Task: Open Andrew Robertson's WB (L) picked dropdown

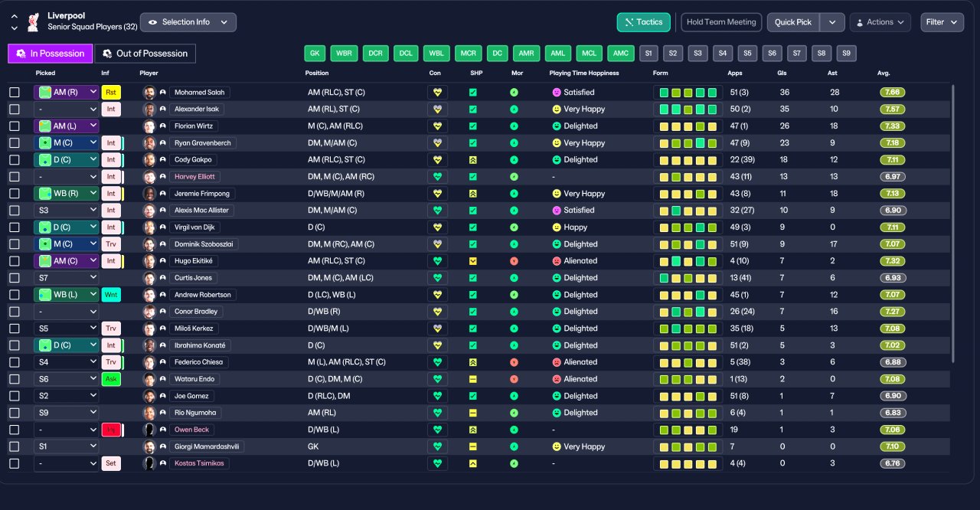Action: coord(67,295)
